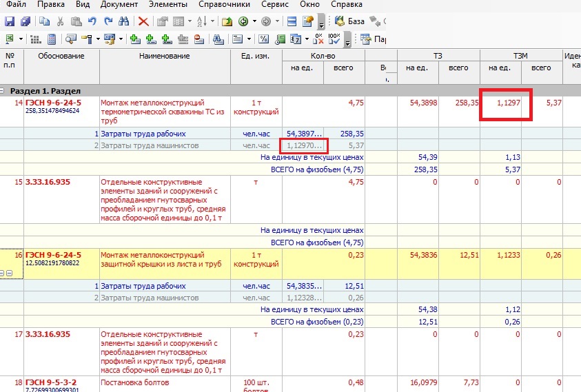Viewport: 581px width, 392px height.
Task: Click the Paste clipboard icon
Action: tap(77, 21)
